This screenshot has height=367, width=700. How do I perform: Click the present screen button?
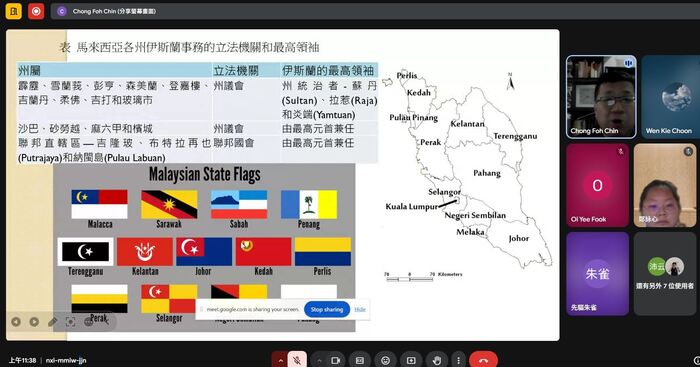click(x=411, y=360)
